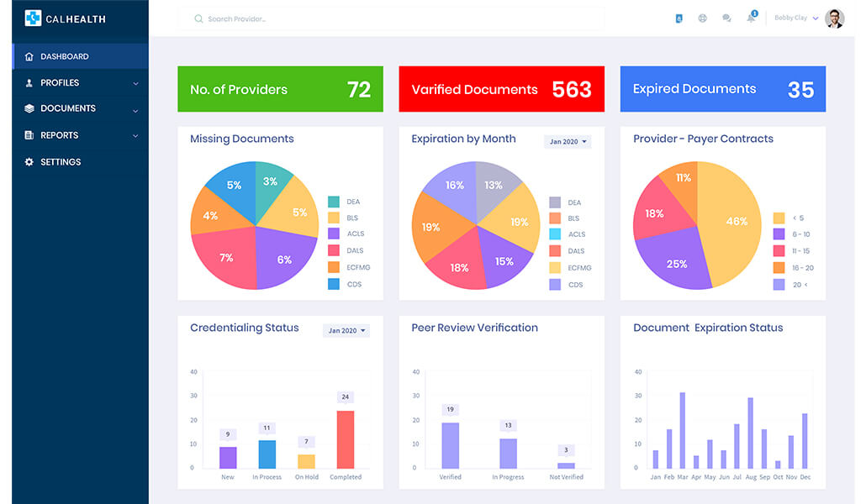Click the Verified Documents red card

click(x=502, y=89)
